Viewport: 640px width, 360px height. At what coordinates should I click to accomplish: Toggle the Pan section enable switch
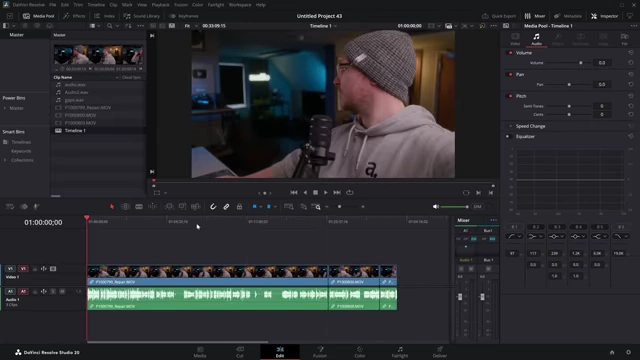[x=510, y=74]
